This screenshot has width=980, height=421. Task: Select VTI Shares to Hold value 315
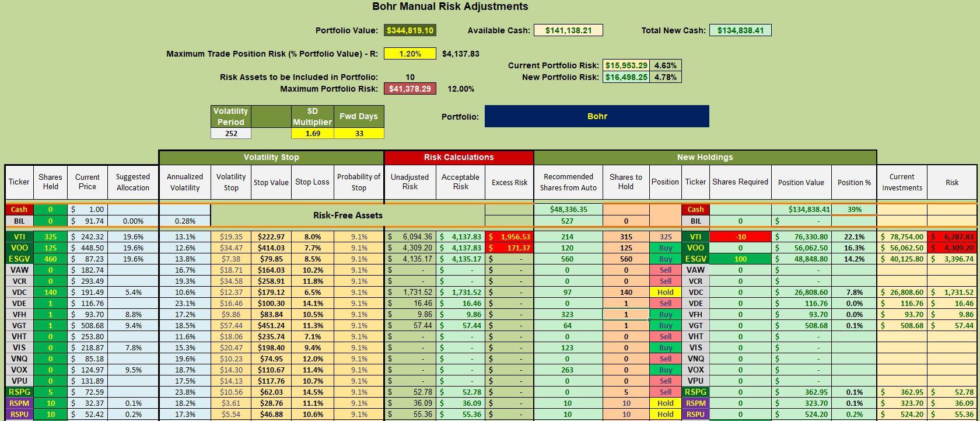click(x=626, y=237)
